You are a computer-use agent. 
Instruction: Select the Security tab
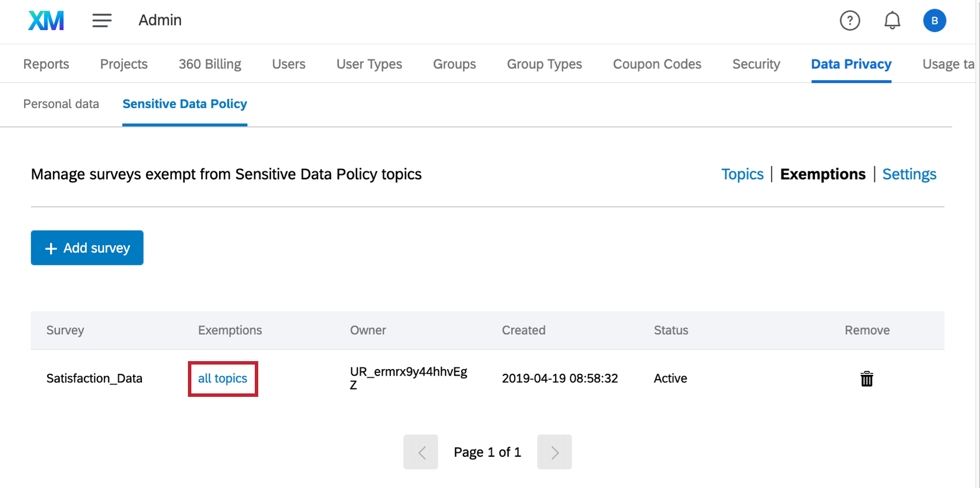(x=756, y=64)
